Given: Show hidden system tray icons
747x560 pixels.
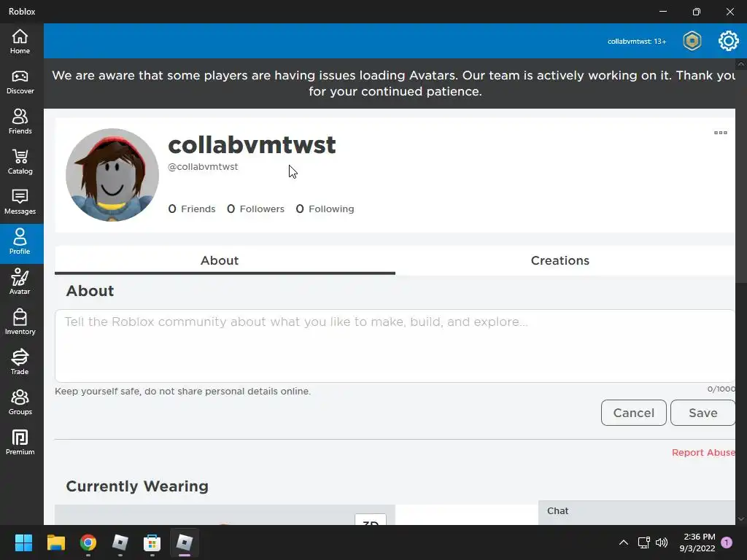Looking at the screenshot, I should click(623, 542).
